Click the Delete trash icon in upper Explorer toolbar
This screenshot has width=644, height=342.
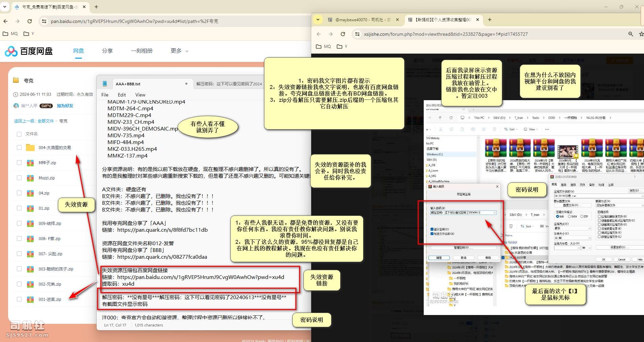(494, 129)
